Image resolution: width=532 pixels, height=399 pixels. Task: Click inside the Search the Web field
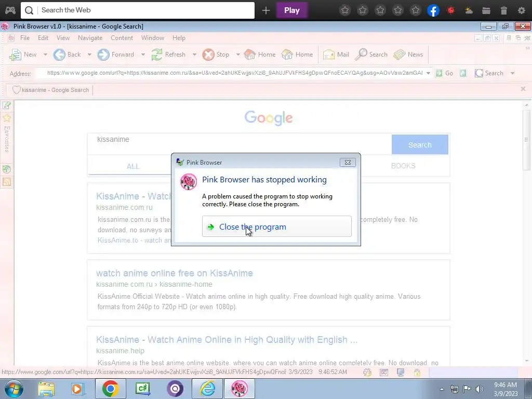tap(137, 10)
